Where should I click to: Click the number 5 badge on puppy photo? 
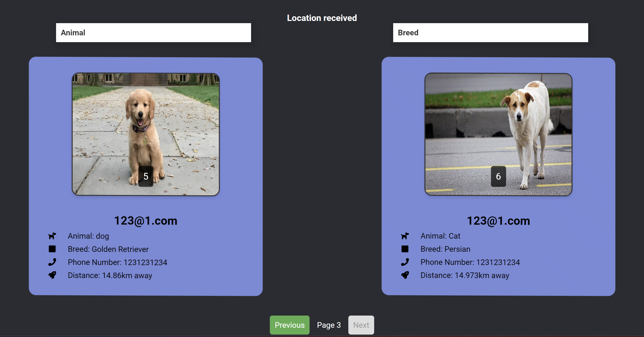tap(146, 176)
